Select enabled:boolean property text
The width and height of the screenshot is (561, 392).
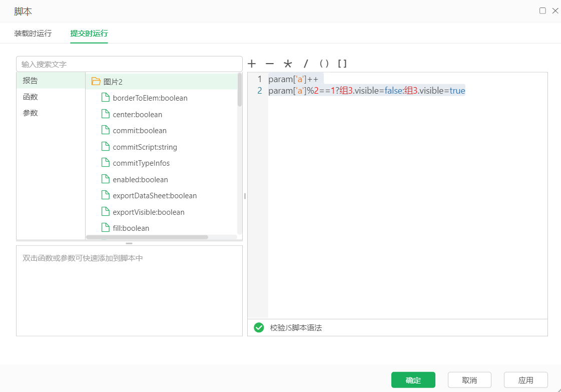[140, 180]
